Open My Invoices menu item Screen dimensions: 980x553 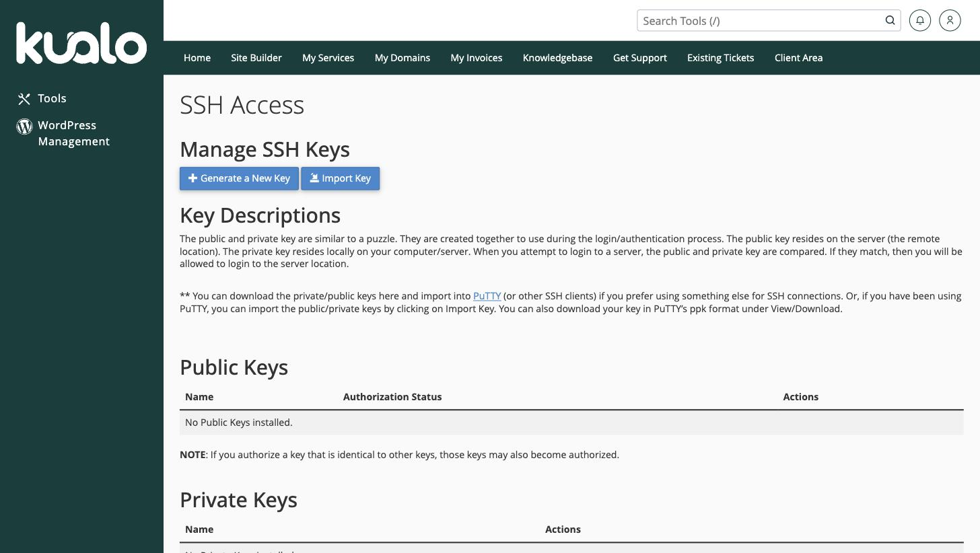coord(477,58)
